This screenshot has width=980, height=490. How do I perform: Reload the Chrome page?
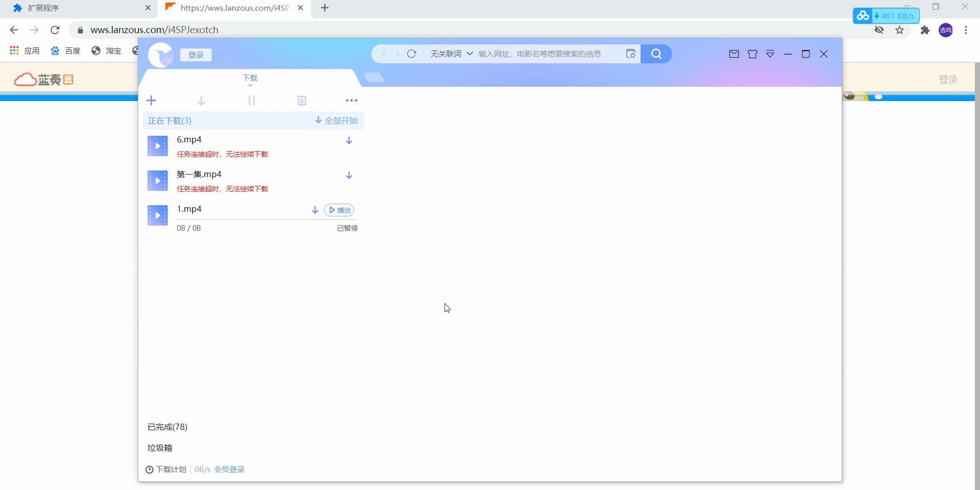[55, 30]
